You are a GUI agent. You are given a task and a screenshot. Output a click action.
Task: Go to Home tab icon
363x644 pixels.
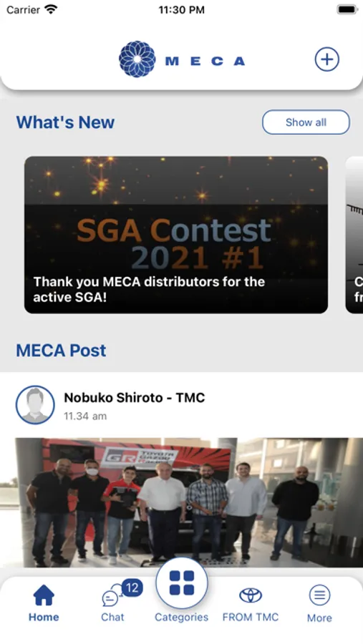[x=44, y=595]
